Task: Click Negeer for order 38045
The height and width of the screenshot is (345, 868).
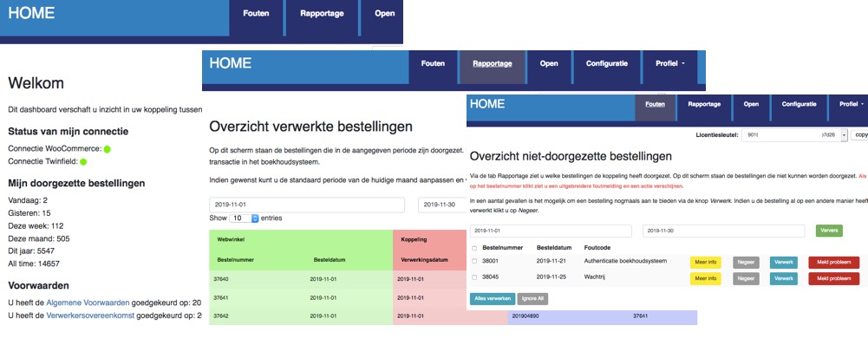Action: [x=747, y=278]
